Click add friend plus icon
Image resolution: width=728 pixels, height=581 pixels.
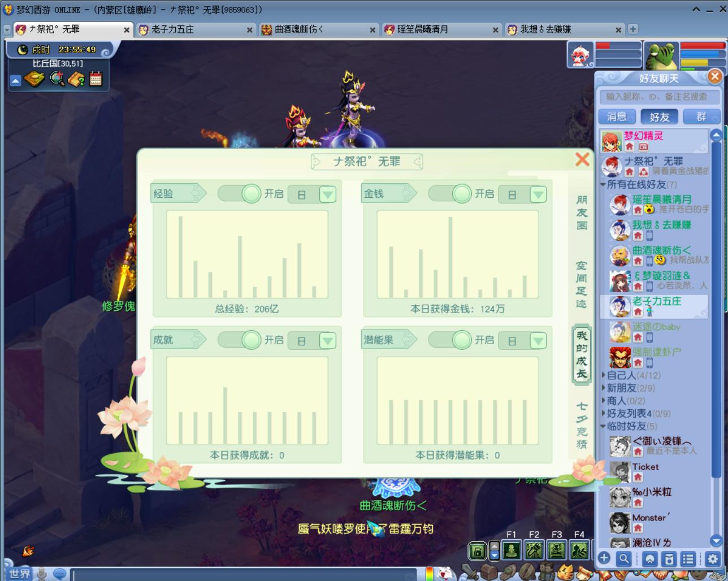click(x=604, y=558)
